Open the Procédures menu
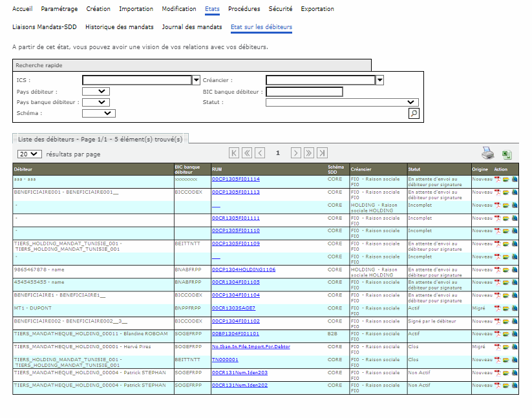Image resolution: width=532 pixels, height=418 pixels. tap(244, 9)
